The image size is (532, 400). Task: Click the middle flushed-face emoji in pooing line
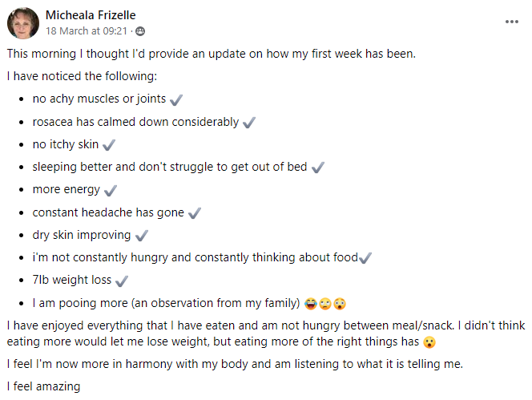[x=324, y=304]
